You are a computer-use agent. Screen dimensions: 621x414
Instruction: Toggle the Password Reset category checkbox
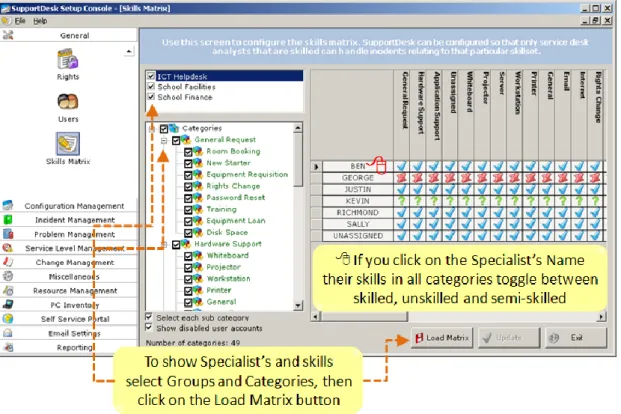[188, 198]
